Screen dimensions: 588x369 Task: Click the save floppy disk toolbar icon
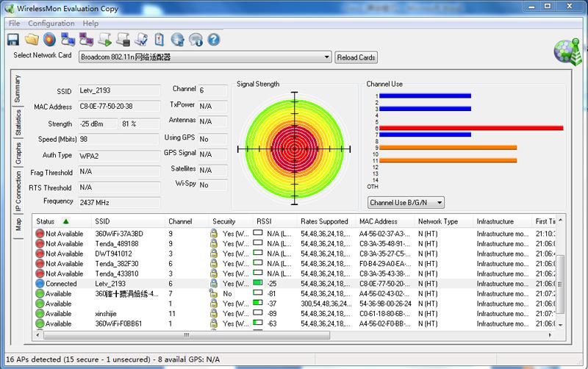12,39
